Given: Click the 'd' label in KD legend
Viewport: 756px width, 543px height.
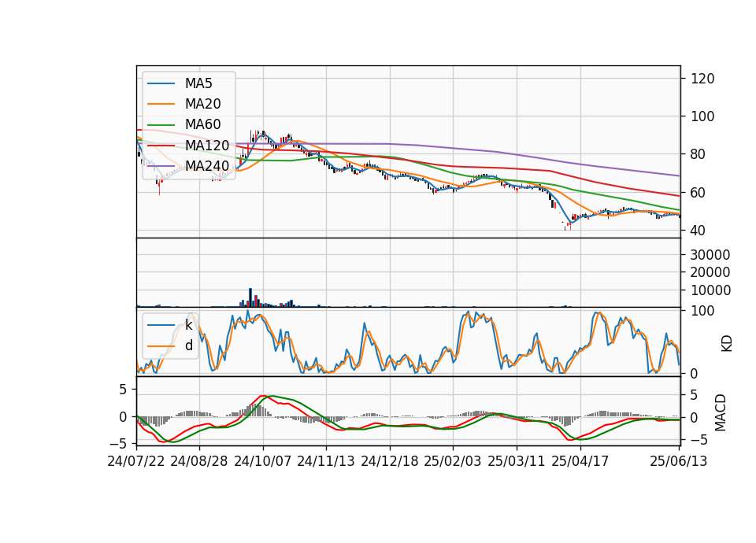Looking at the screenshot, I should [x=189, y=345].
